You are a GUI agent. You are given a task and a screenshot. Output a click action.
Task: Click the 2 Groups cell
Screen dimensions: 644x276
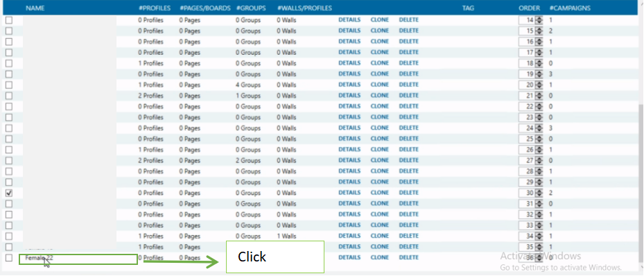tap(248, 161)
